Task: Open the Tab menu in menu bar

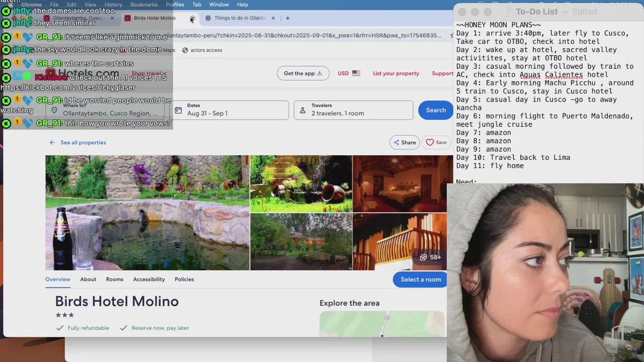Action: coord(197,5)
